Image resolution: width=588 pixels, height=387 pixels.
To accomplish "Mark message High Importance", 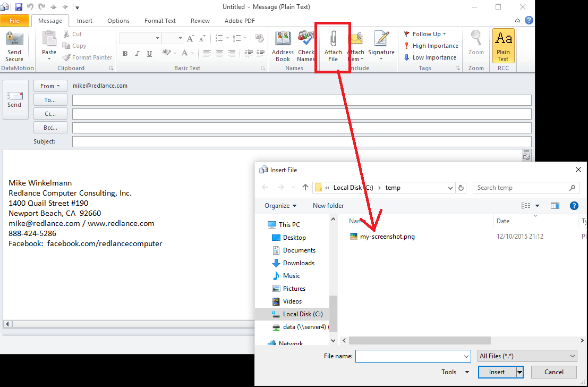I will pyautogui.click(x=431, y=46).
